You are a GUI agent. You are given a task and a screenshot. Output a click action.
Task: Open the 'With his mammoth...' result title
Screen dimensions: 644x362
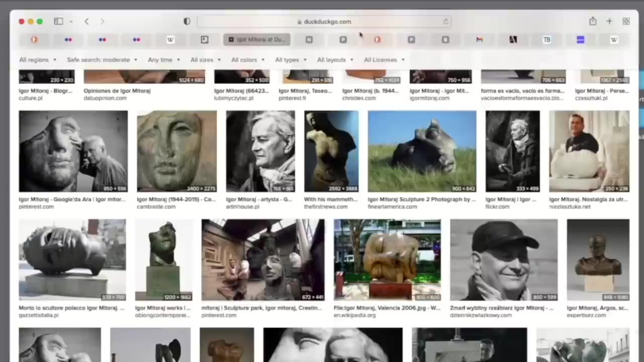[331, 200]
